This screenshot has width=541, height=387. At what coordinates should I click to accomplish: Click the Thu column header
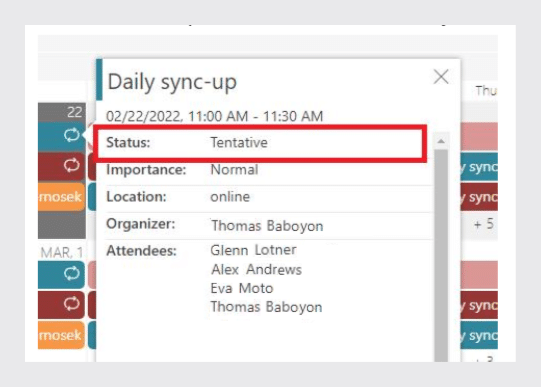tap(486, 90)
